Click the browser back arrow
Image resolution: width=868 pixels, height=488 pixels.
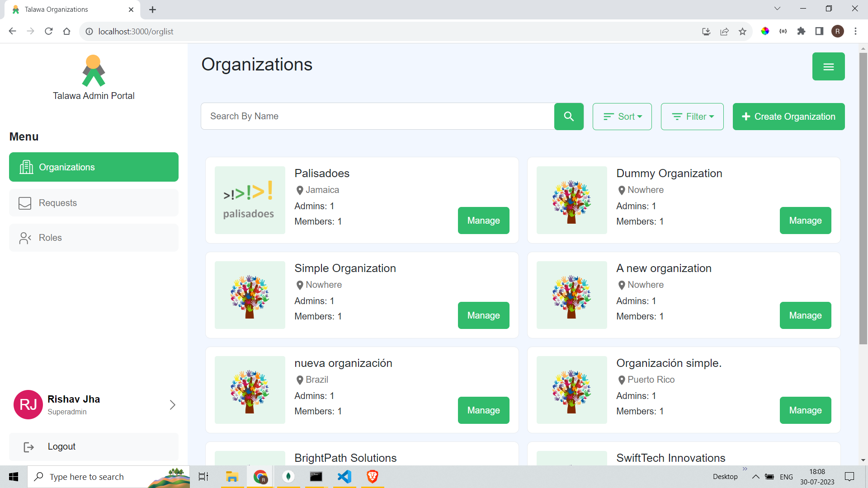click(12, 31)
